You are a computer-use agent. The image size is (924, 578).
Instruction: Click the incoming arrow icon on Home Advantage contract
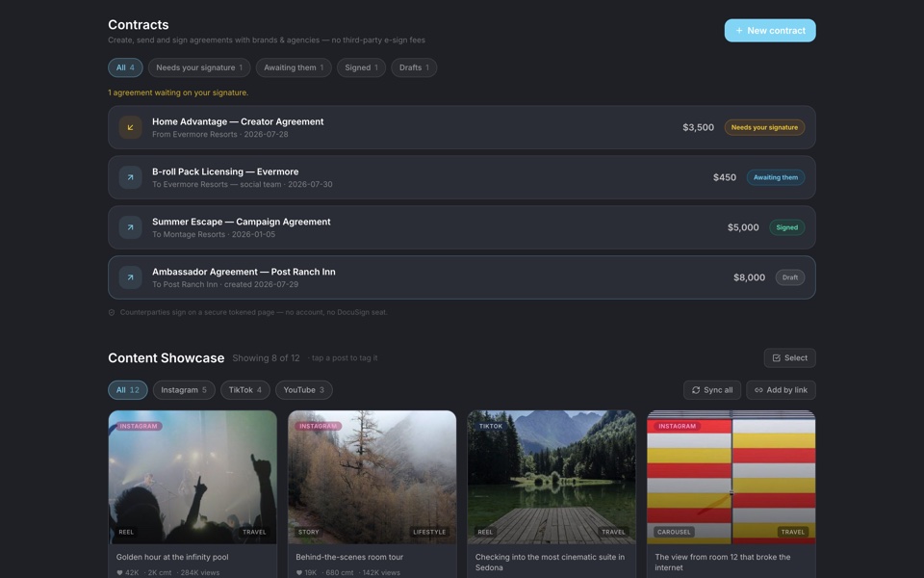[x=130, y=127]
